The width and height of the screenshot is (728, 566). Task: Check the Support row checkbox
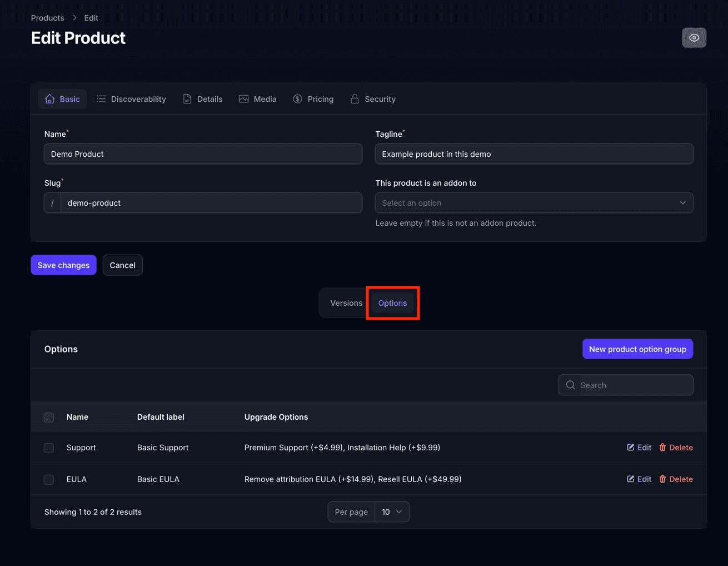(48, 448)
